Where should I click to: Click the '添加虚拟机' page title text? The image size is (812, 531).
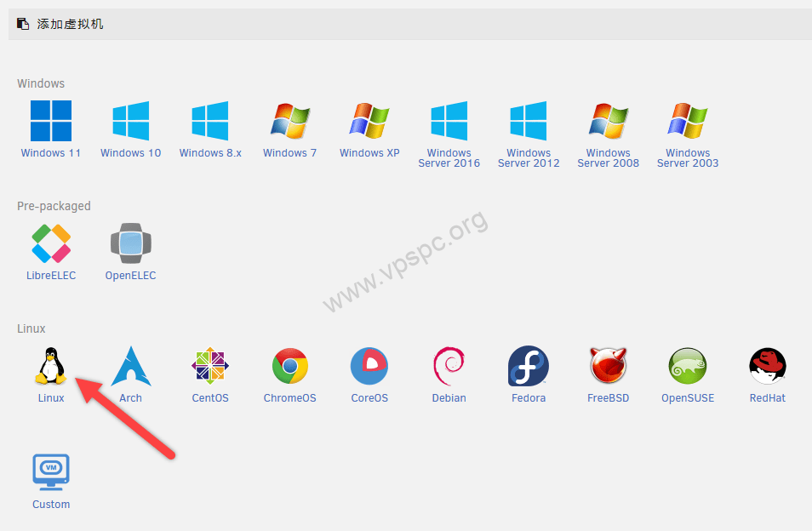70,24
